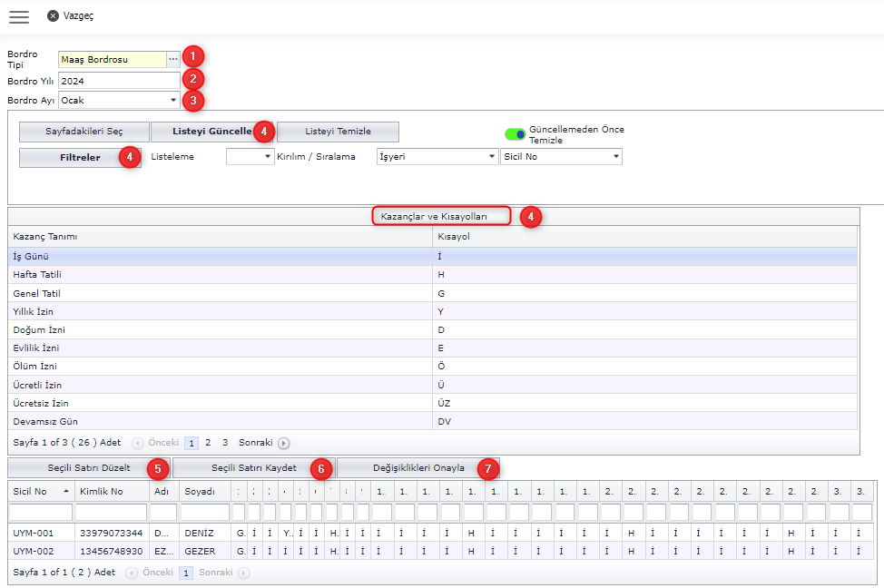Focus the filter box under Adı column
The width and height of the screenshot is (884, 588).
[164, 512]
